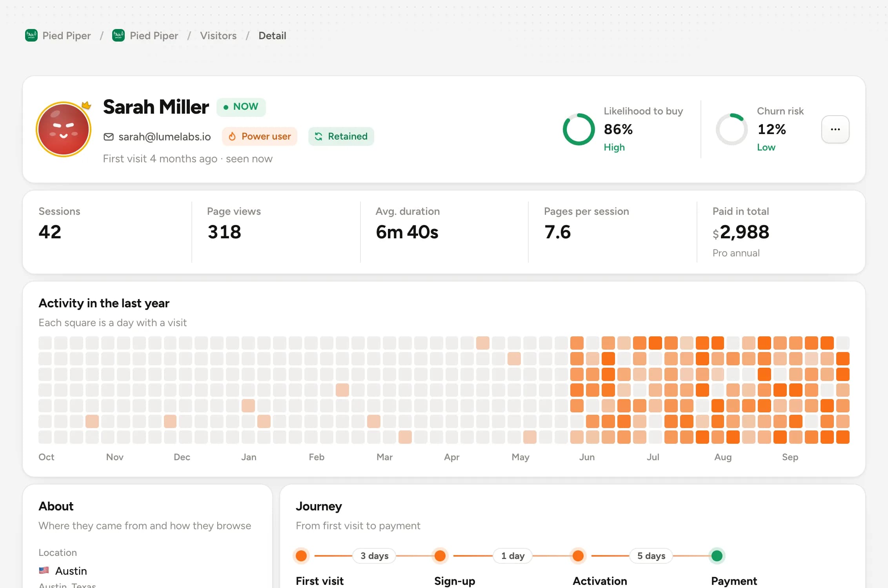The width and height of the screenshot is (888, 588).
Task: Click the First visit journey dot
Action: pos(301,556)
